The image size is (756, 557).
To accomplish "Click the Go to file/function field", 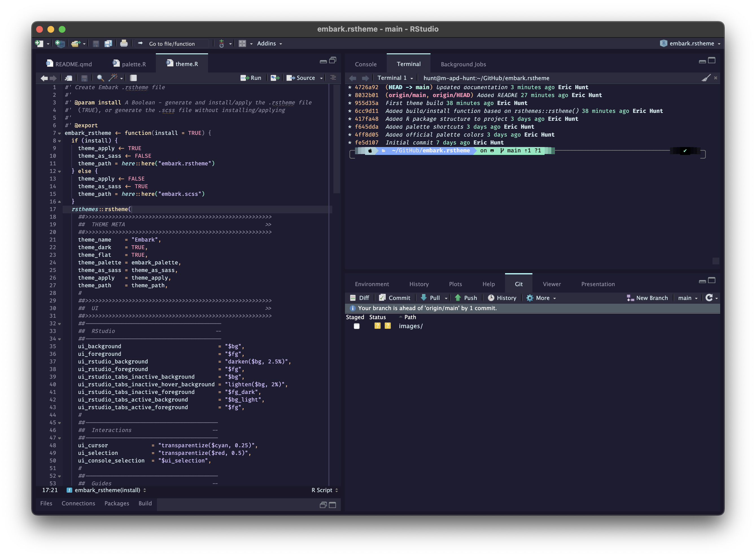I will click(x=172, y=44).
